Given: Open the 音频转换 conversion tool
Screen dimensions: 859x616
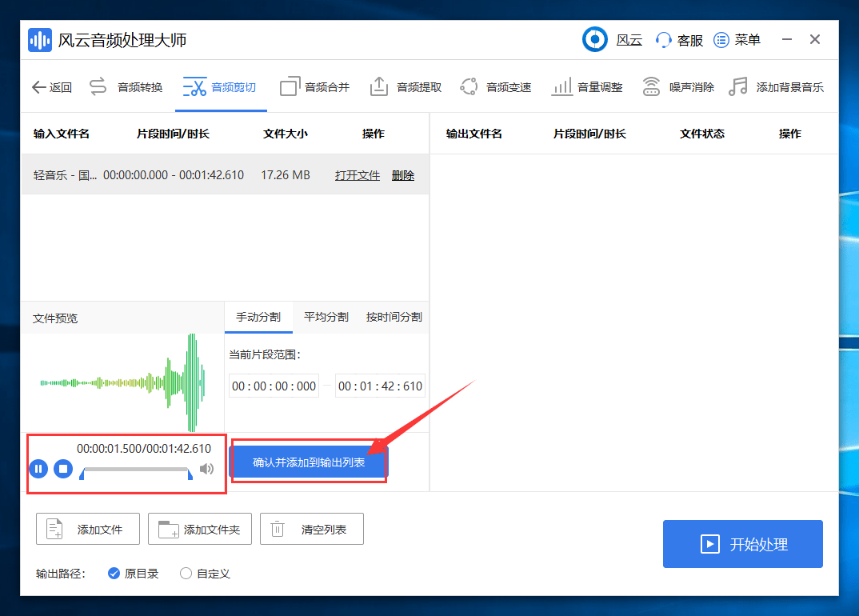Looking at the screenshot, I should tap(126, 87).
